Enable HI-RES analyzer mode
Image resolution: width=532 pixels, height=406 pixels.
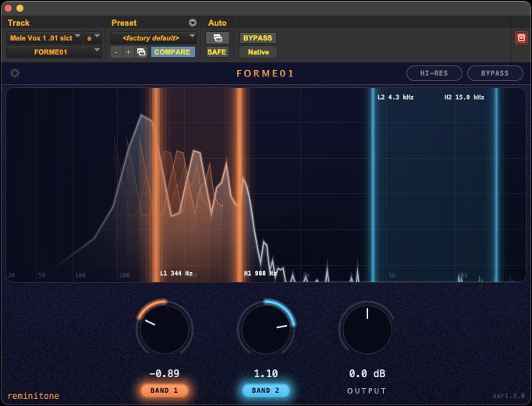pyautogui.click(x=434, y=73)
